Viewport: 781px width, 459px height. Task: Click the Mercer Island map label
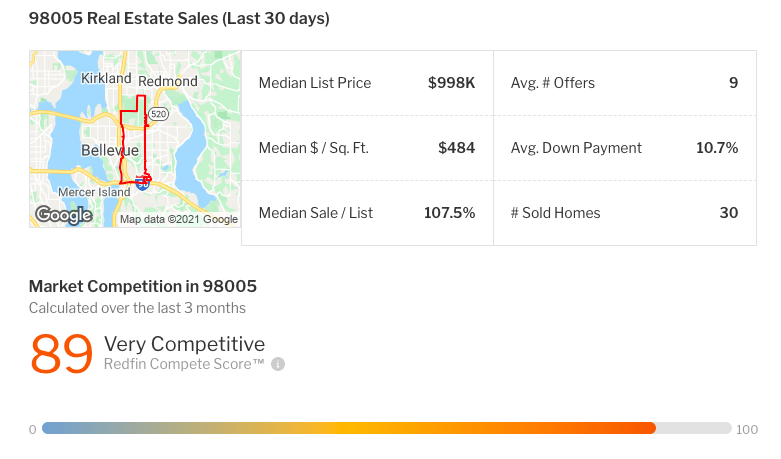(x=94, y=192)
